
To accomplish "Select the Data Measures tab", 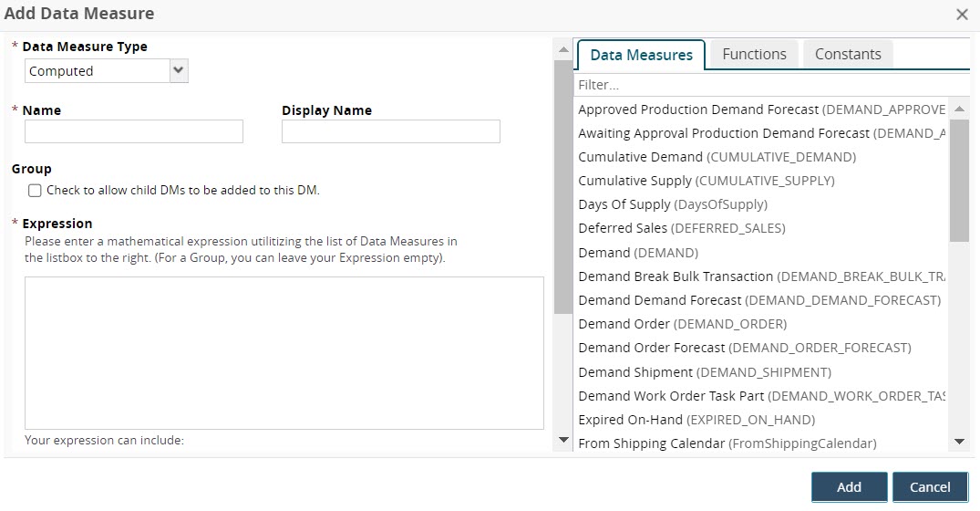I will pyautogui.click(x=641, y=55).
